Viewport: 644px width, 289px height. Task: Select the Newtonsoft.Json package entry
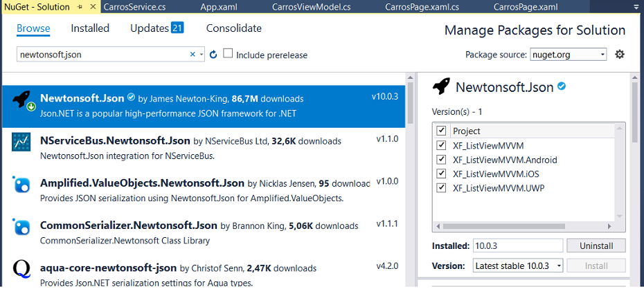point(204,106)
